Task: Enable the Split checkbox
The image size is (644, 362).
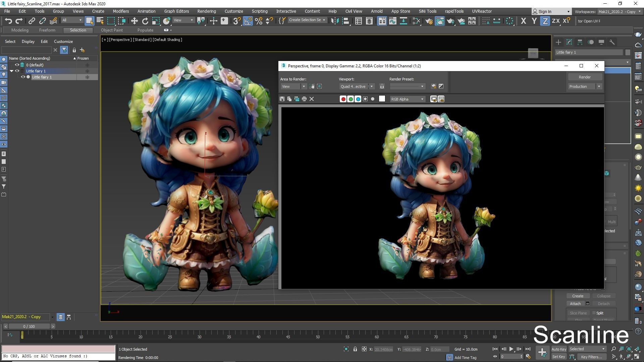Action: (x=594, y=313)
